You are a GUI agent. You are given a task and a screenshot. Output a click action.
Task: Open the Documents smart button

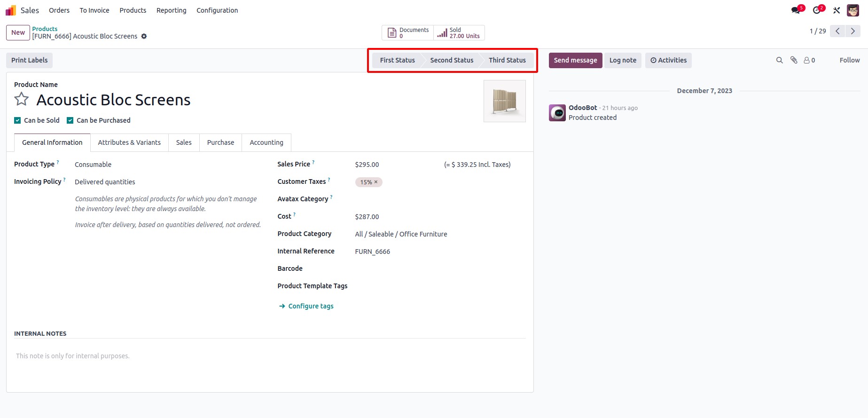(408, 33)
